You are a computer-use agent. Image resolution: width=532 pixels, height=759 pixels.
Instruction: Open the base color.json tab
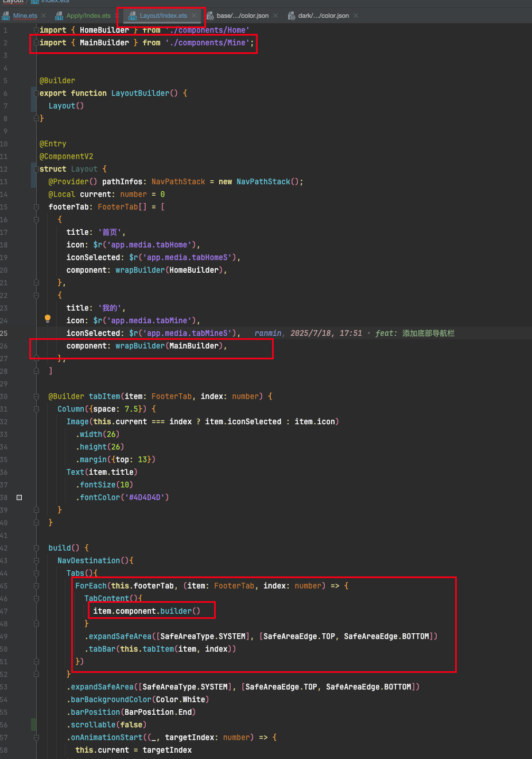(x=242, y=16)
